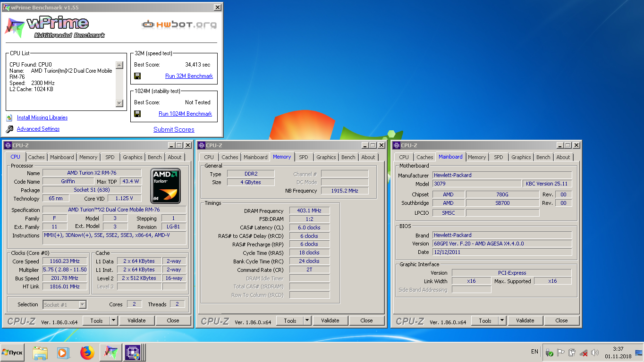The height and width of the screenshot is (362, 644).
Task: Open the SPD tab in the Mainboard CPU-Z window
Action: click(x=499, y=157)
